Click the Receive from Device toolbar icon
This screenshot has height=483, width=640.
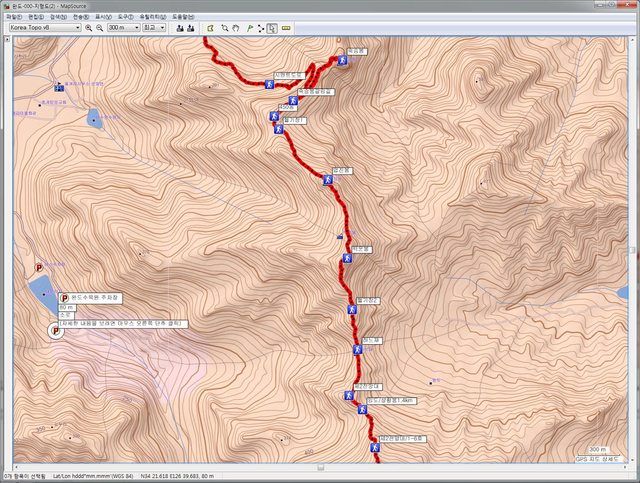190,28
